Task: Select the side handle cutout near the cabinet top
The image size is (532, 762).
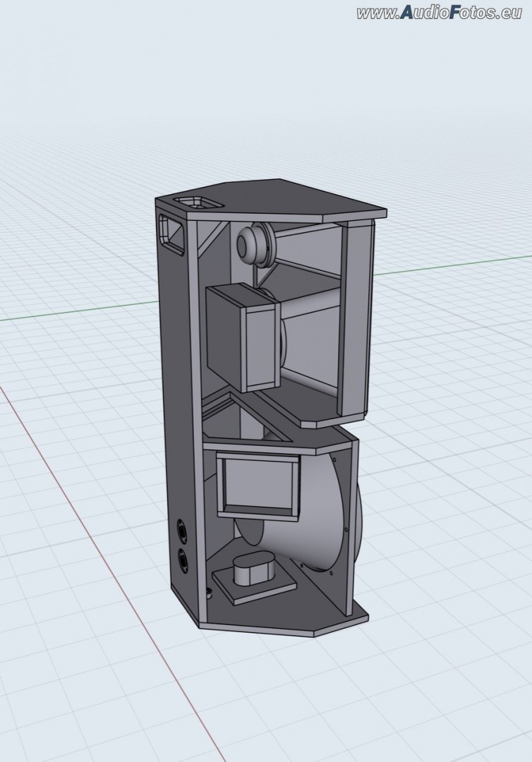Action: coord(171,235)
